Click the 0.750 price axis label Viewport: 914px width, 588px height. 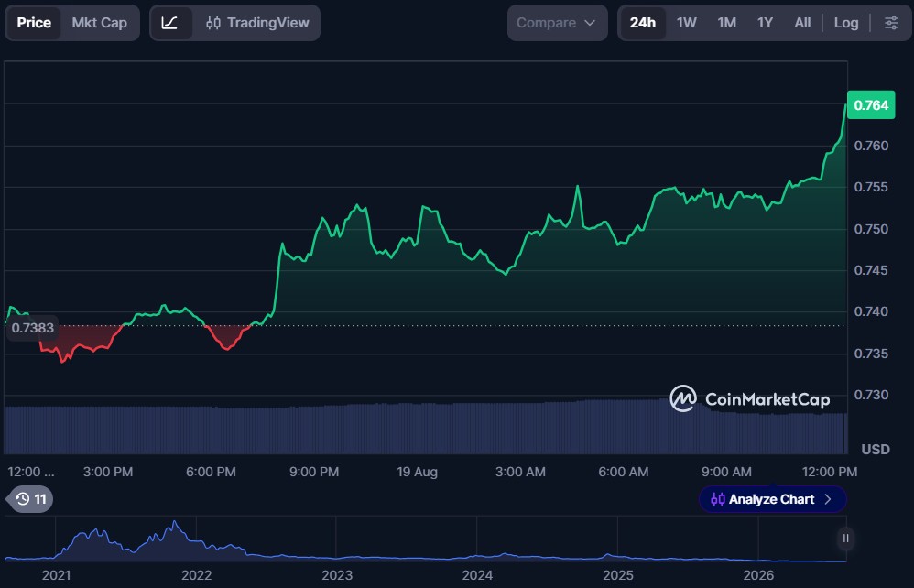(871, 228)
